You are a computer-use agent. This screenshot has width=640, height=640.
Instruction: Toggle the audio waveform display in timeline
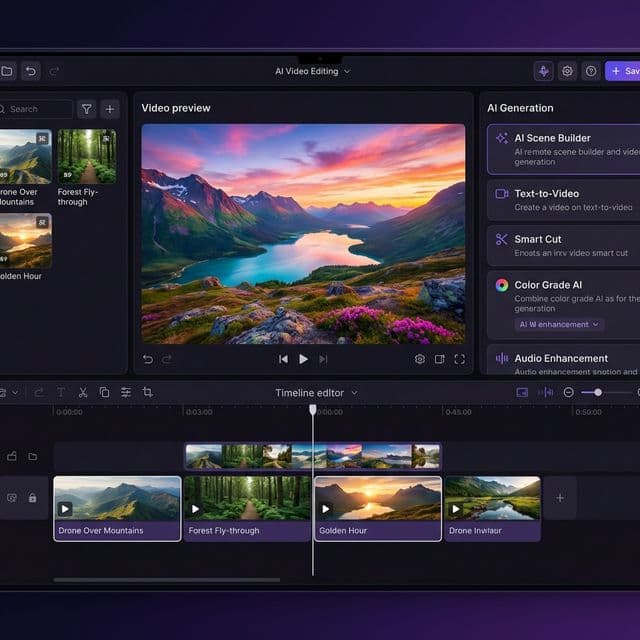point(545,393)
